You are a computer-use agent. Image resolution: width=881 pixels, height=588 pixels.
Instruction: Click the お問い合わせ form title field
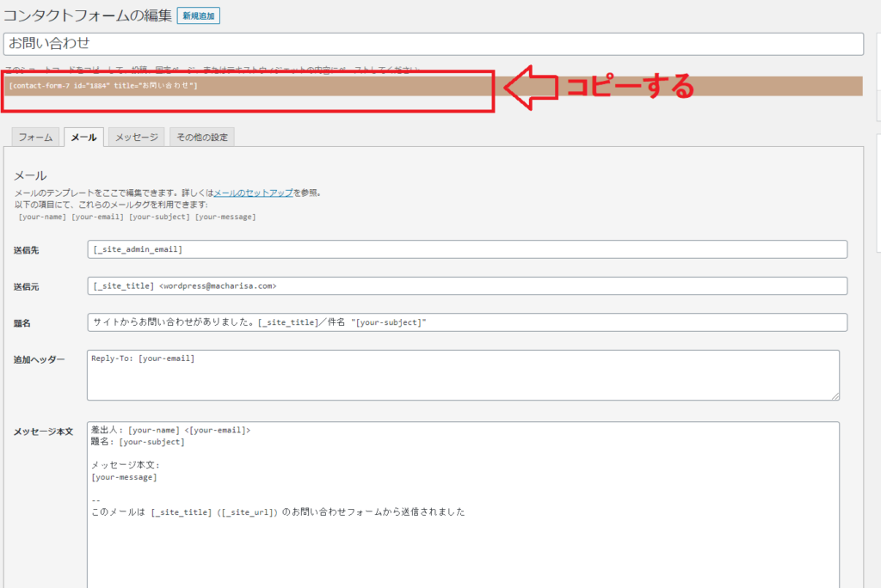tap(433, 44)
